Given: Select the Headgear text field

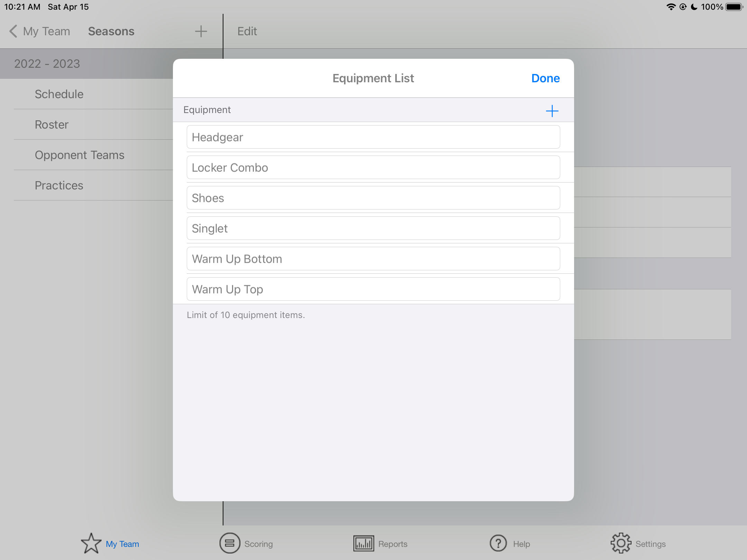Looking at the screenshot, I should pos(373,137).
